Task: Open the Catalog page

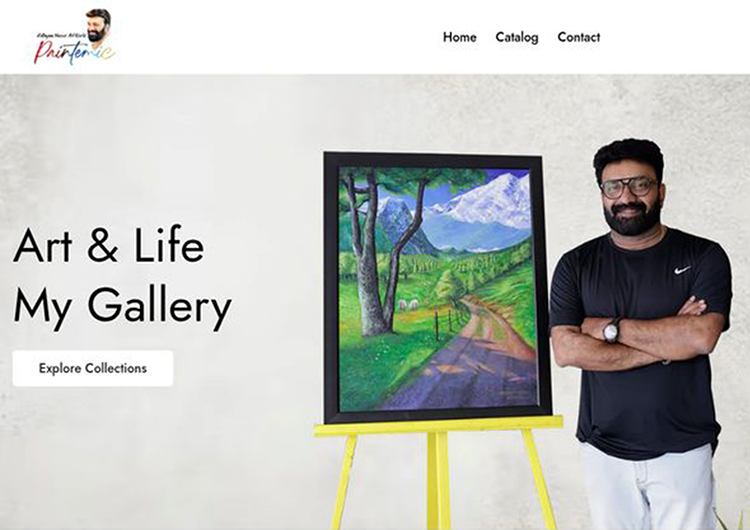Action: 517,37
